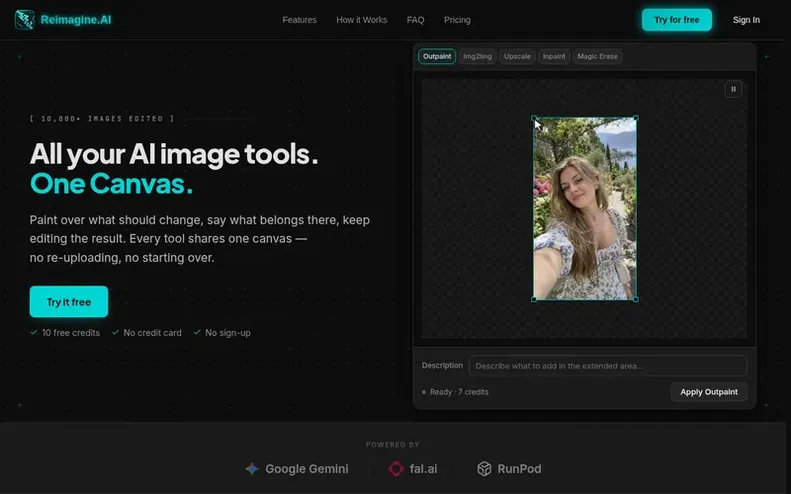The height and width of the screenshot is (494, 791).
Task: Click the Reimagine.AI brand name
Action: [76, 20]
